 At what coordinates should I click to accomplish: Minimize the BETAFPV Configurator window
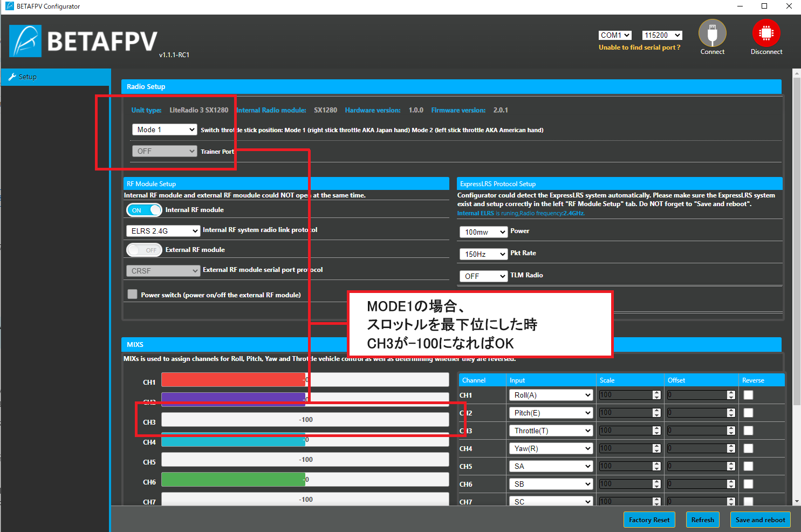[x=740, y=6]
